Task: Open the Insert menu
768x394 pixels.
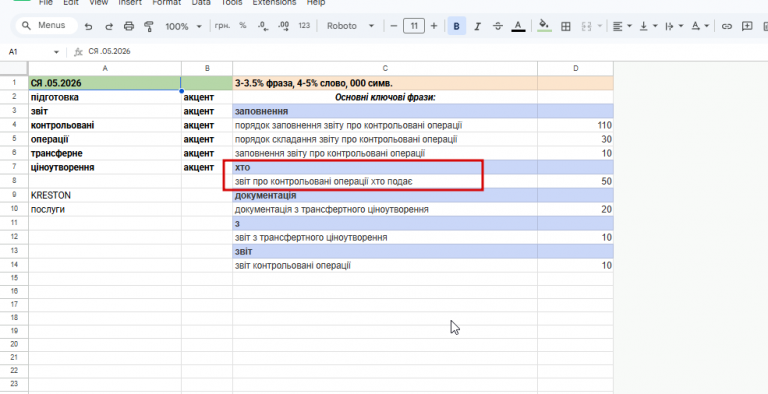Action: pos(130,2)
